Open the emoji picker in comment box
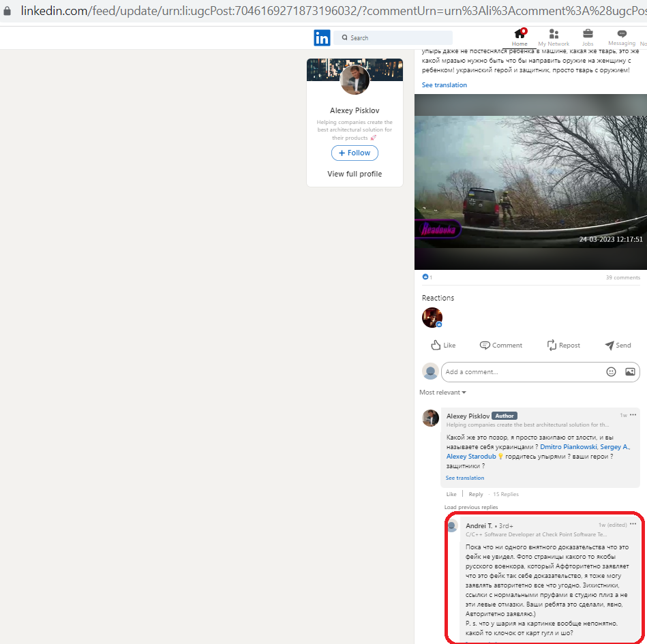647x644 pixels. point(611,371)
